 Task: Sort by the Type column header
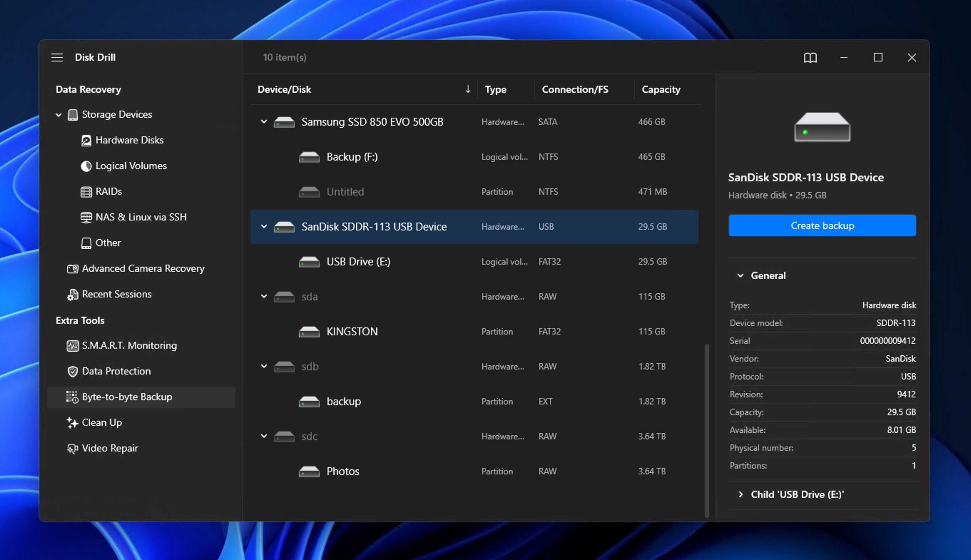pos(496,89)
